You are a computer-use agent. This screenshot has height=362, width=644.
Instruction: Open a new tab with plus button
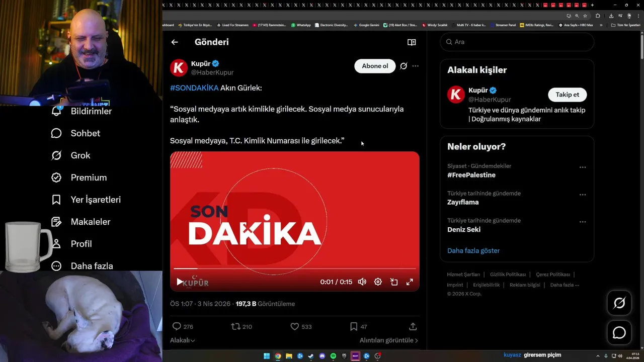tap(592, 5)
